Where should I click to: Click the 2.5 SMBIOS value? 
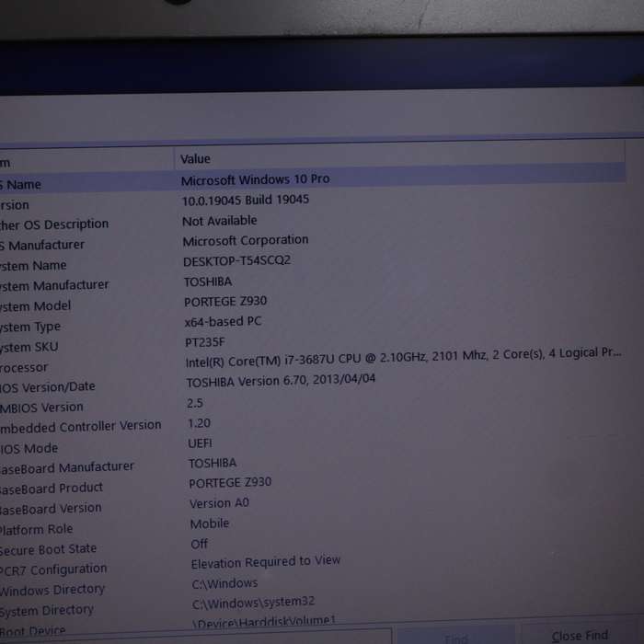pos(195,403)
